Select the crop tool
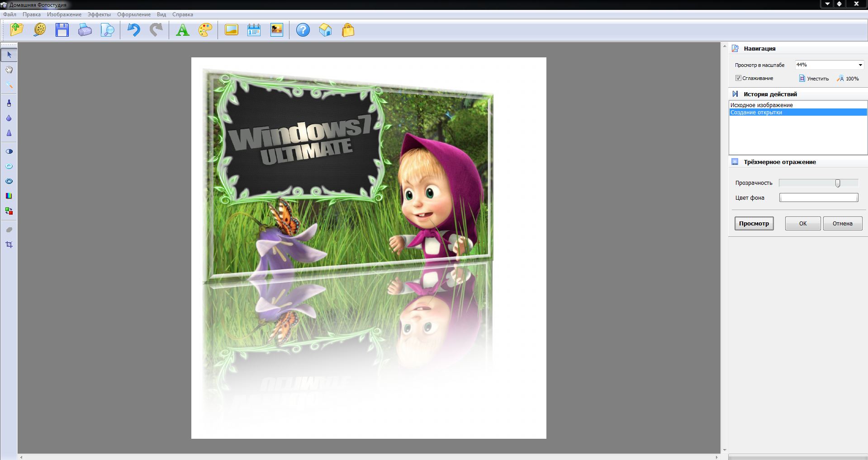Screen dimensions: 868x460 coord(9,244)
